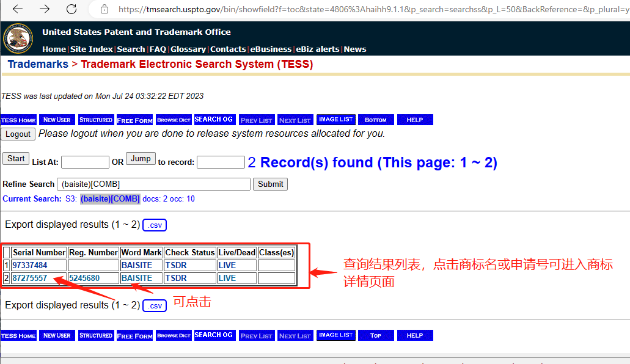Click the Refine Search text field

153,184
